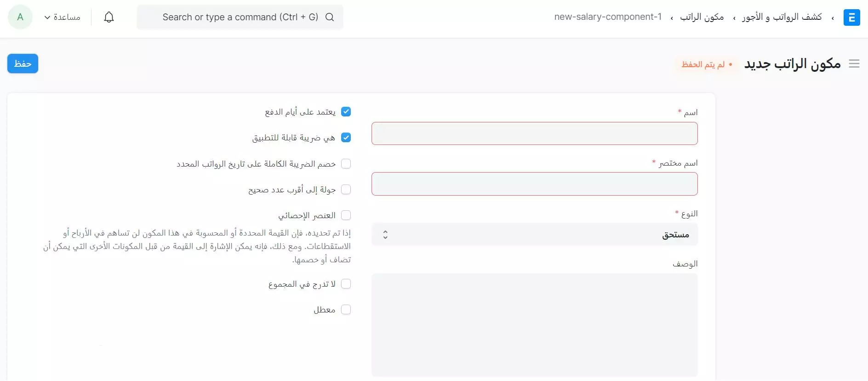Toggle the sidebar hamburger menu icon
The width and height of the screenshot is (868, 381).
[x=854, y=64]
